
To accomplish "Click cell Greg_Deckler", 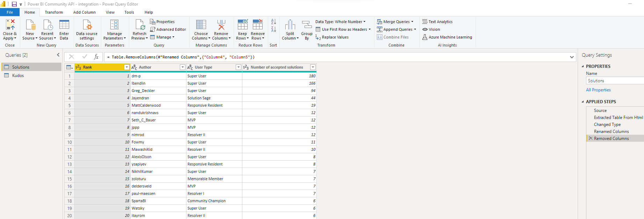I will (158, 91).
